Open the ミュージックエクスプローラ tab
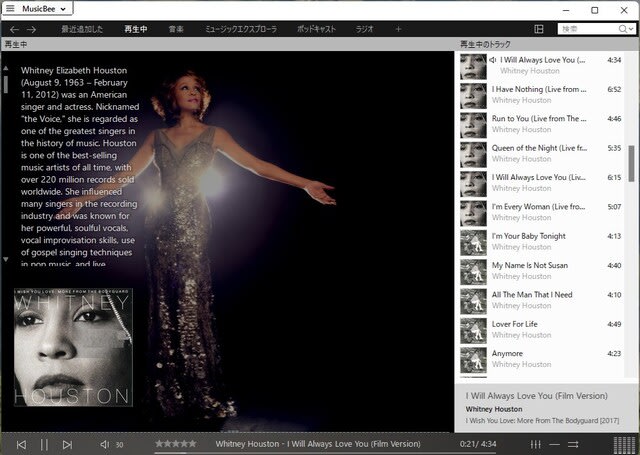640x455 pixels. point(241,29)
